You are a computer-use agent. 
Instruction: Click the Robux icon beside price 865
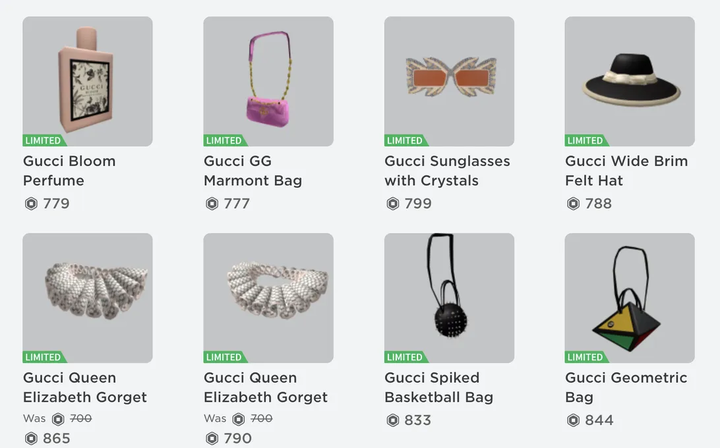pos(31,438)
